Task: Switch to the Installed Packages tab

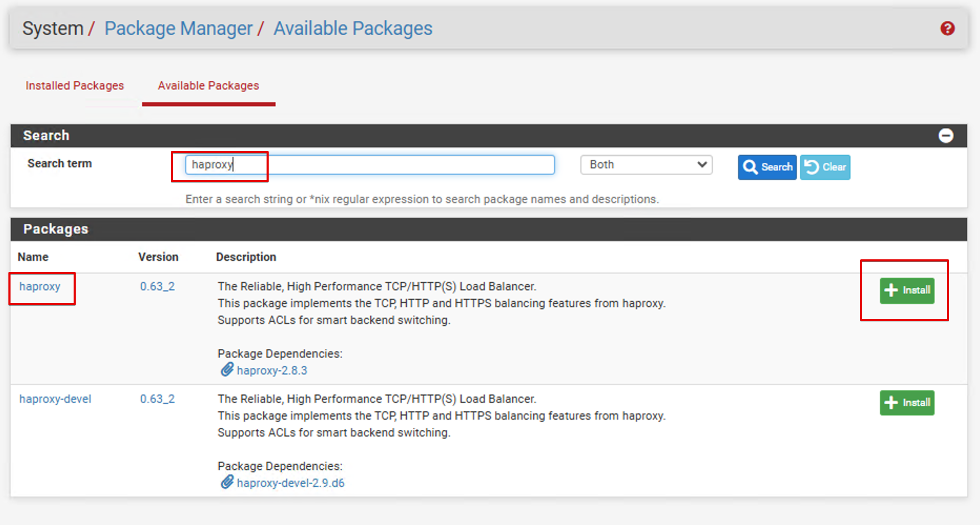Action: (75, 86)
